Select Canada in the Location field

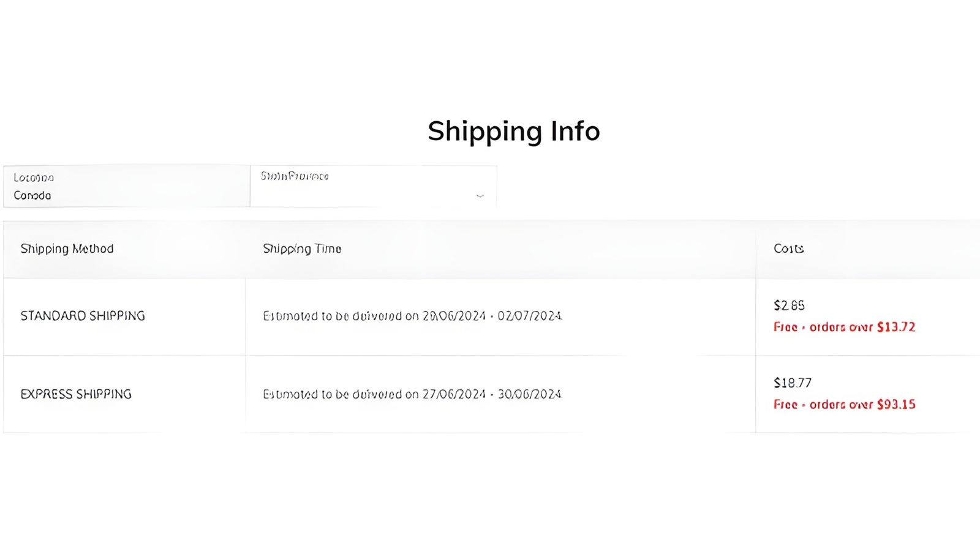pyautogui.click(x=32, y=196)
